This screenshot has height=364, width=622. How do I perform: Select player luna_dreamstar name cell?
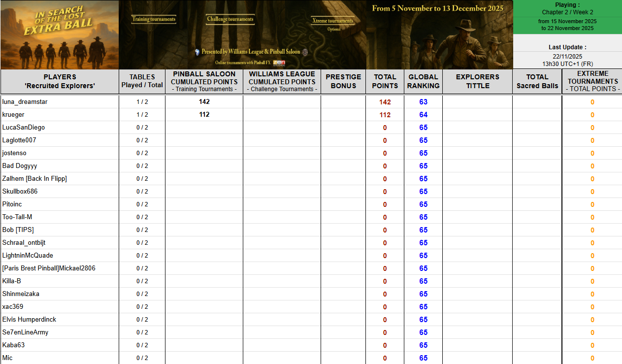25,102
